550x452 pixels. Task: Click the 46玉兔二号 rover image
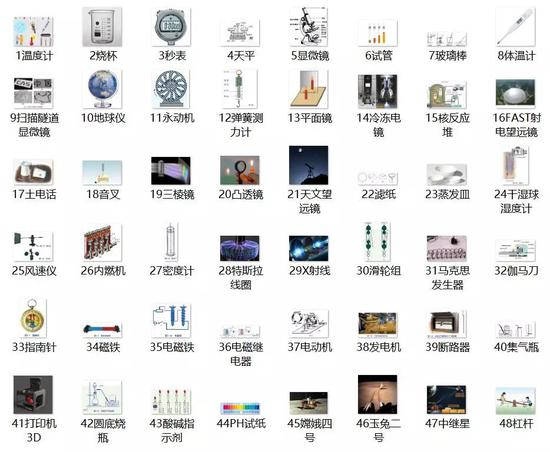pyautogui.click(x=378, y=394)
